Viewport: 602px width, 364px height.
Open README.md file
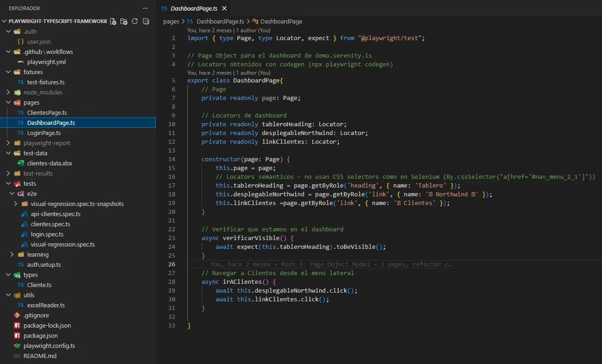[x=40, y=356]
